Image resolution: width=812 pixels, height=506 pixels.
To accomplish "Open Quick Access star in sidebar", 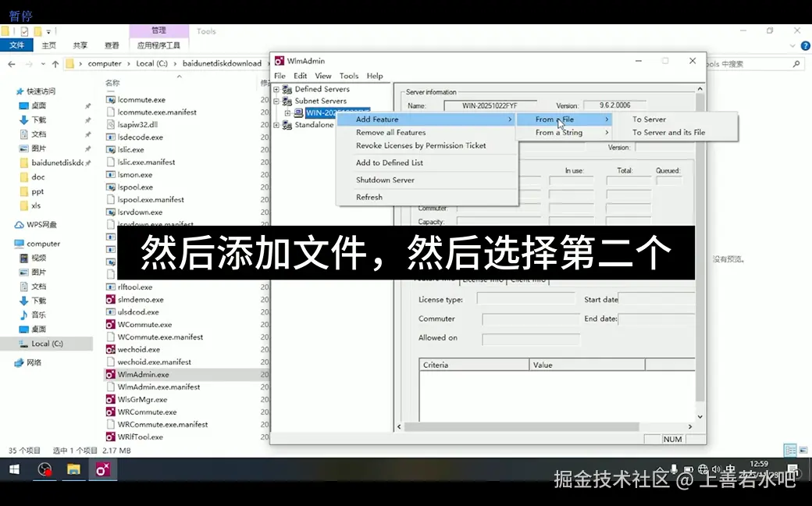I will pyautogui.click(x=20, y=91).
